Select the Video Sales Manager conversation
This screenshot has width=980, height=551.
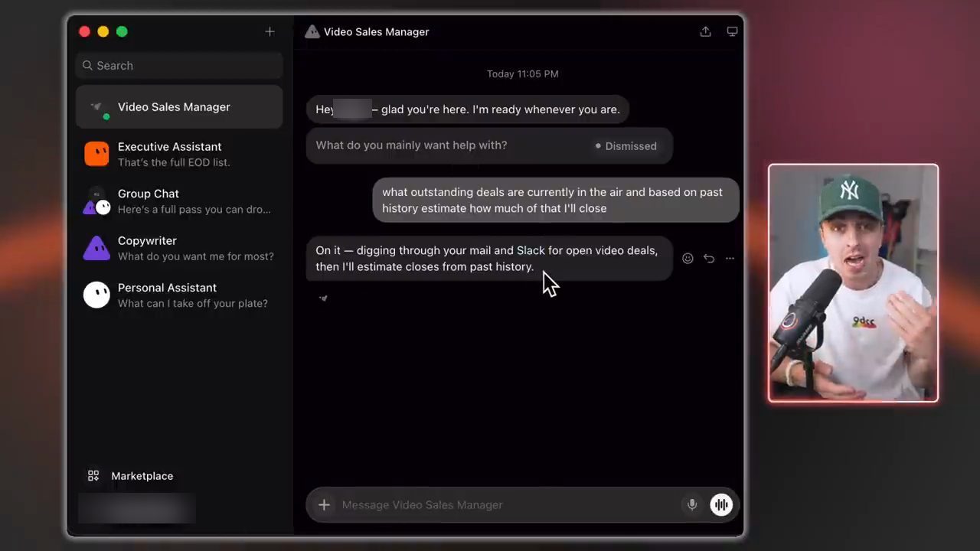(x=179, y=107)
